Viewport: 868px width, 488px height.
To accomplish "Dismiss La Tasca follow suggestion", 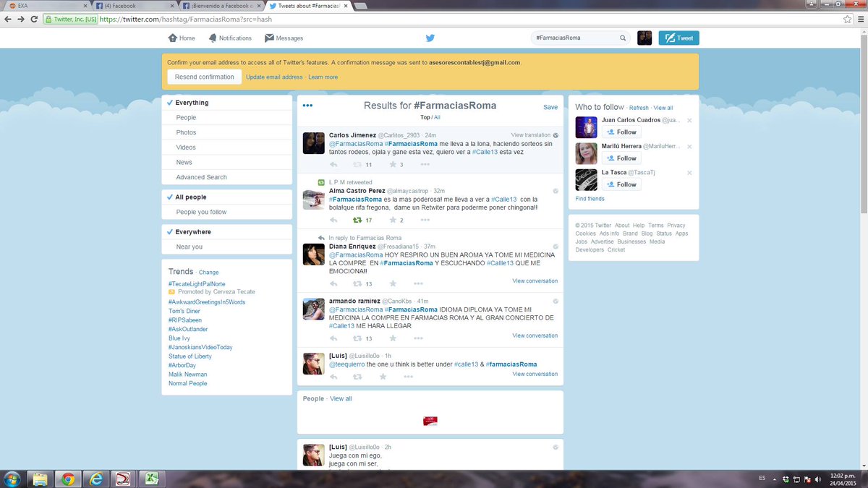I will [689, 173].
